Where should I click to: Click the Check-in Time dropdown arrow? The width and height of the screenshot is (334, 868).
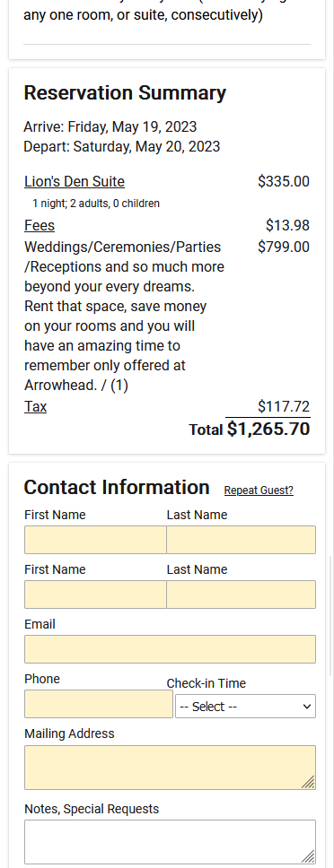[307, 707]
